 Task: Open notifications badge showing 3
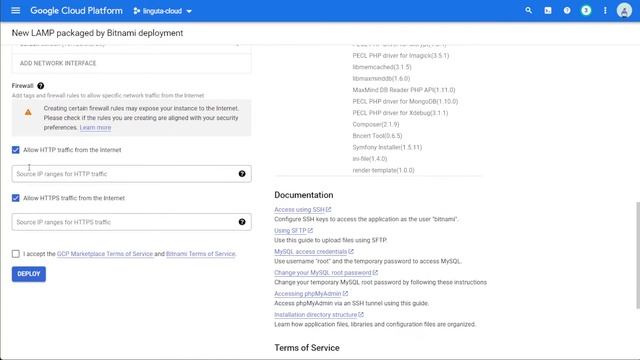pos(586,11)
